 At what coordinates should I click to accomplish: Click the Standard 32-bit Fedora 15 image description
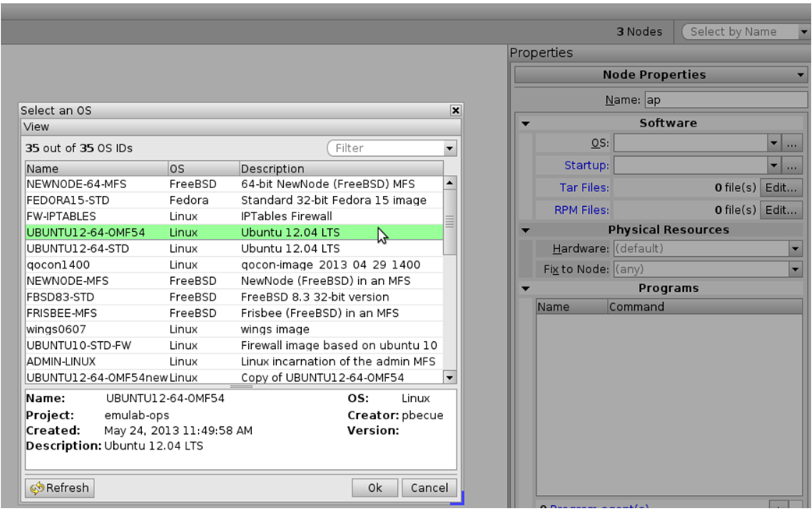334,200
